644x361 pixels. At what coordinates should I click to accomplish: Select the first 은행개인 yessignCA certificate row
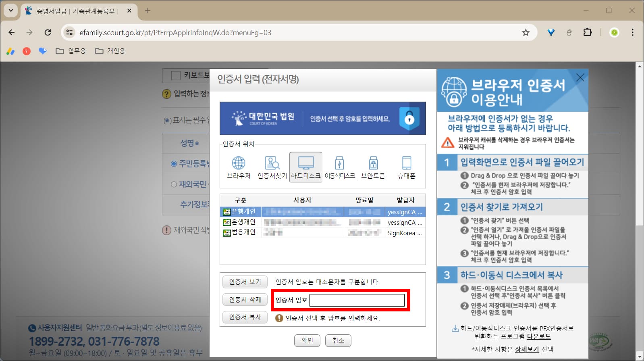point(322,212)
